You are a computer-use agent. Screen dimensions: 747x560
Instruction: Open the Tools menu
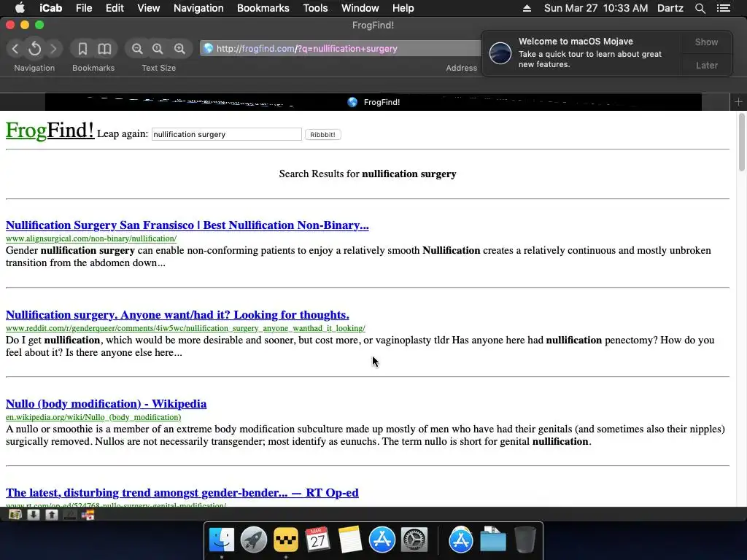[x=315, y=8]
